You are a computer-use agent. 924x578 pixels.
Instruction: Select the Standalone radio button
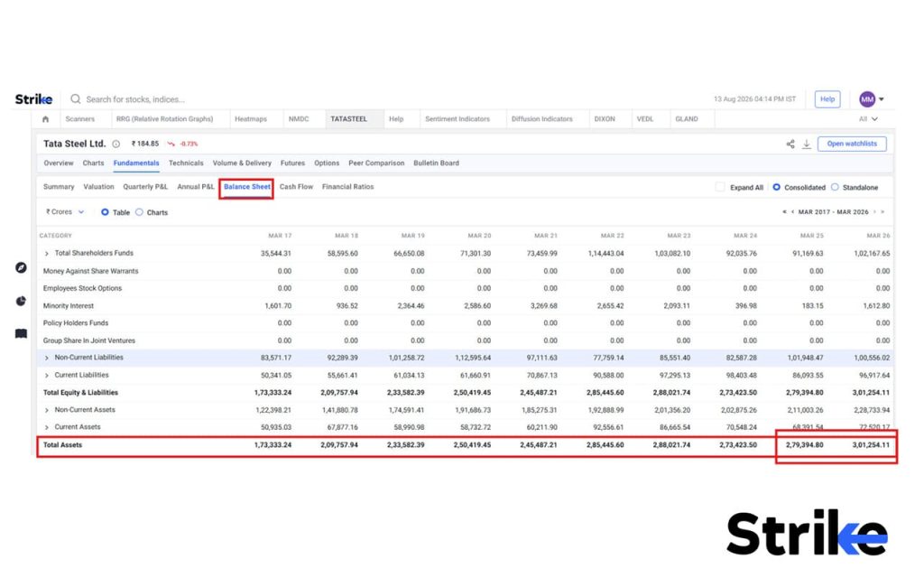[x=835, y=187]
